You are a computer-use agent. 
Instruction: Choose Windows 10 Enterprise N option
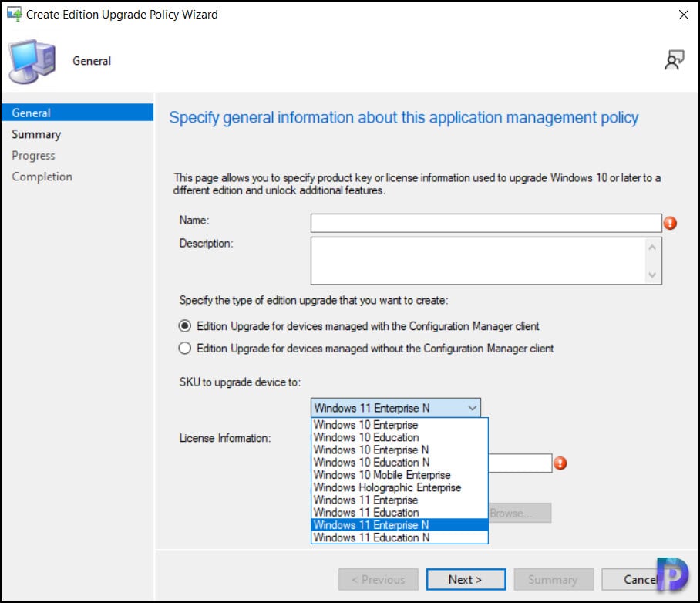click(x=399, y=450)
